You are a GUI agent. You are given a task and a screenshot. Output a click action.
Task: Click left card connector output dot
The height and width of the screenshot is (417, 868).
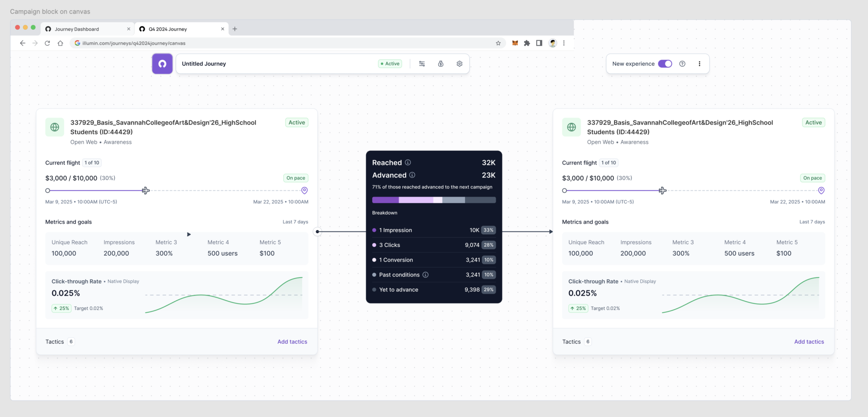pyautogui.click(x=317, y=231)
